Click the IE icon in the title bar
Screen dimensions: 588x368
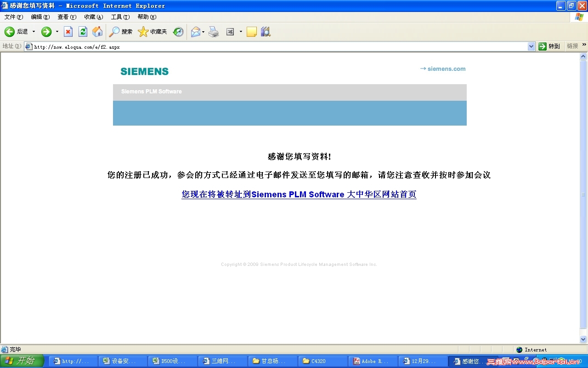coord(5,6)
